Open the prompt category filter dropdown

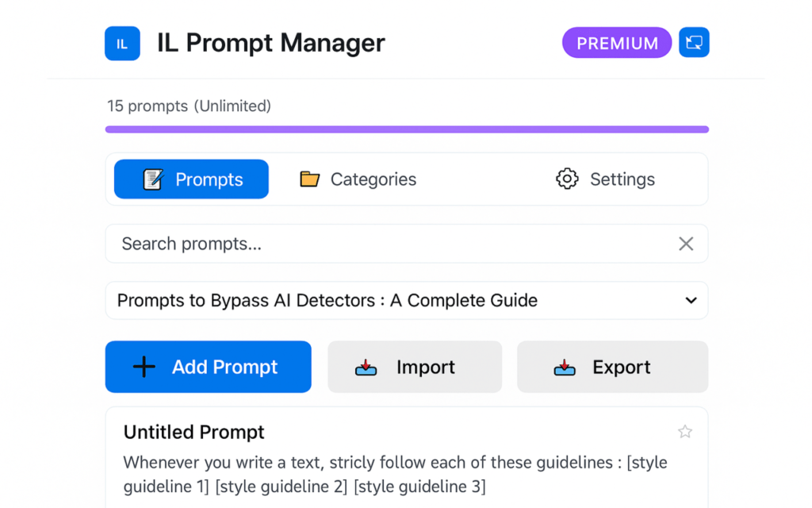point(406,301)
